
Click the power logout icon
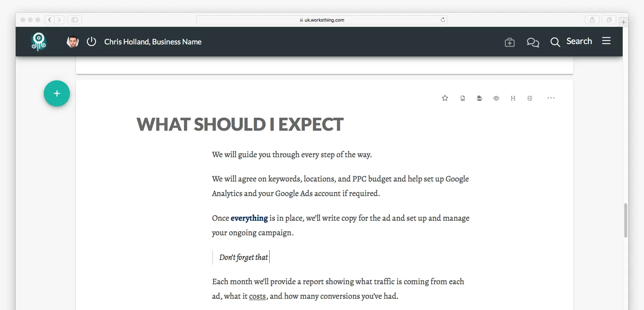92,41
